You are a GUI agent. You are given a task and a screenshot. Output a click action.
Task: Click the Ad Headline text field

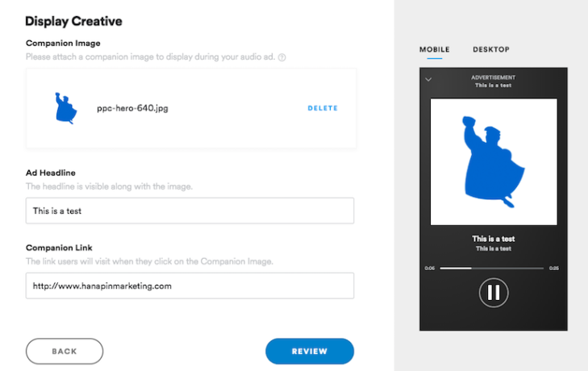190,211
